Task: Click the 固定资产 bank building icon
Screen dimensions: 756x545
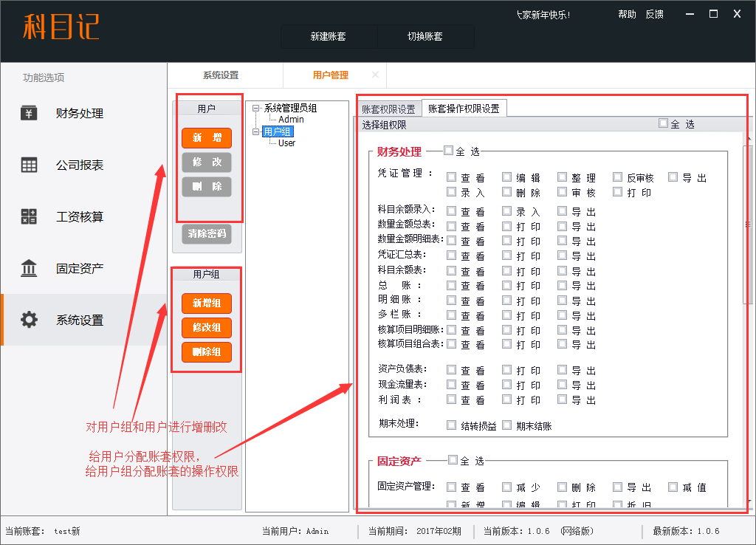Action: click(x=29, y=269)
